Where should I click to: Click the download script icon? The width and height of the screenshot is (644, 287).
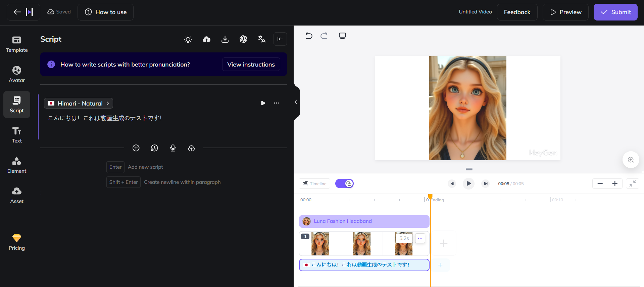tap(225, 39)
